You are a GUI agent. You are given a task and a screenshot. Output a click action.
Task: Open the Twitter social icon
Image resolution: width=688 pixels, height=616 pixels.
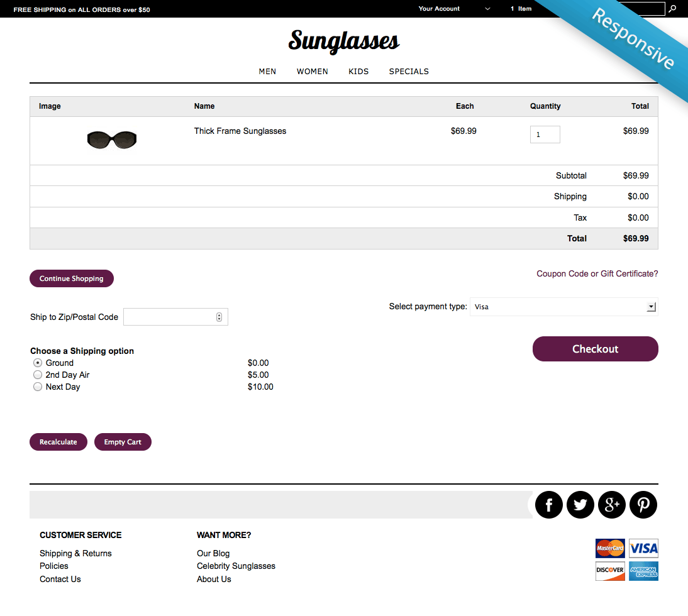coord(580,505)
